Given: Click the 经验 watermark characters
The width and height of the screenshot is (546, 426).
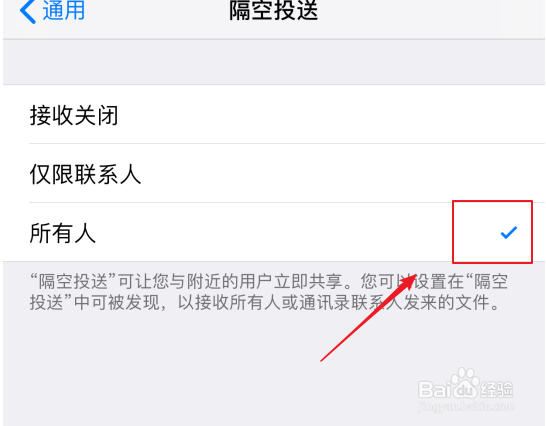Looking at the screenshot, I should 497,389.
